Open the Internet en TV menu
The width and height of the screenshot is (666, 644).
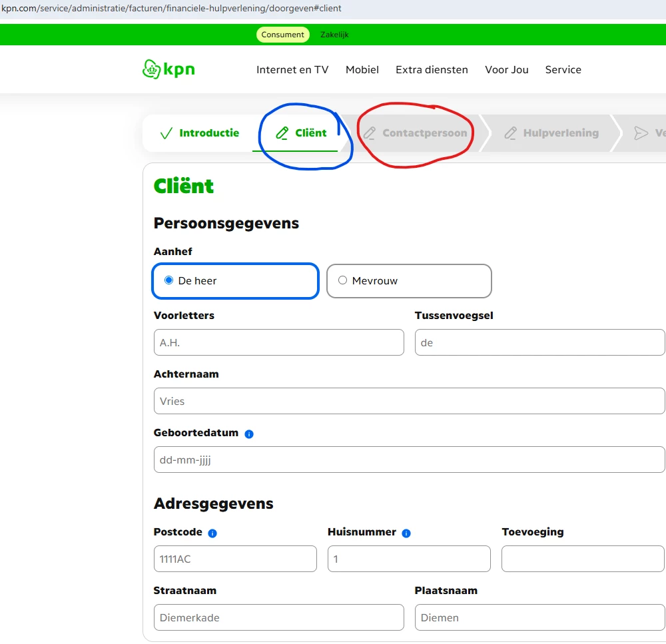pyautogui.click(x=292, y=70)
